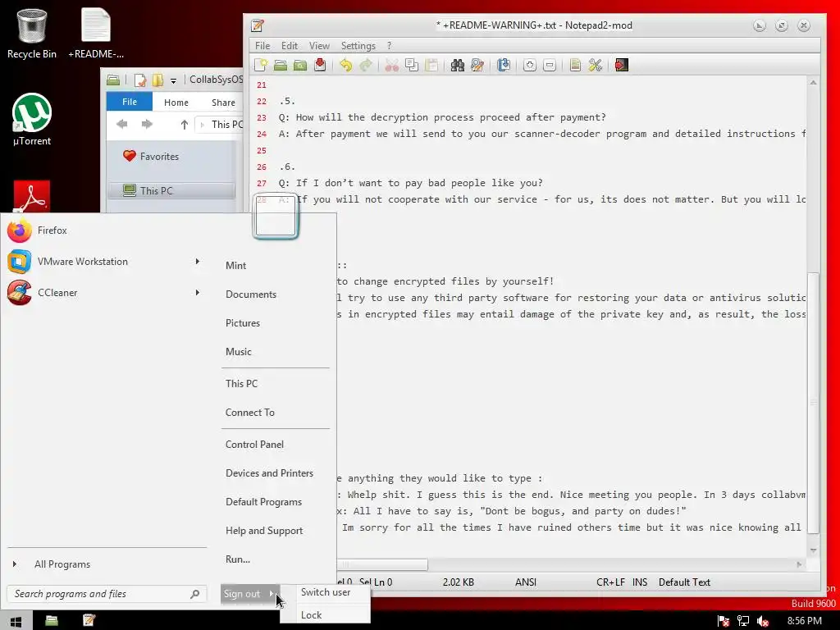This screenshot has height=630, width=840.
Task: Open Pictures from the Start menu
Action: [243, 323]
